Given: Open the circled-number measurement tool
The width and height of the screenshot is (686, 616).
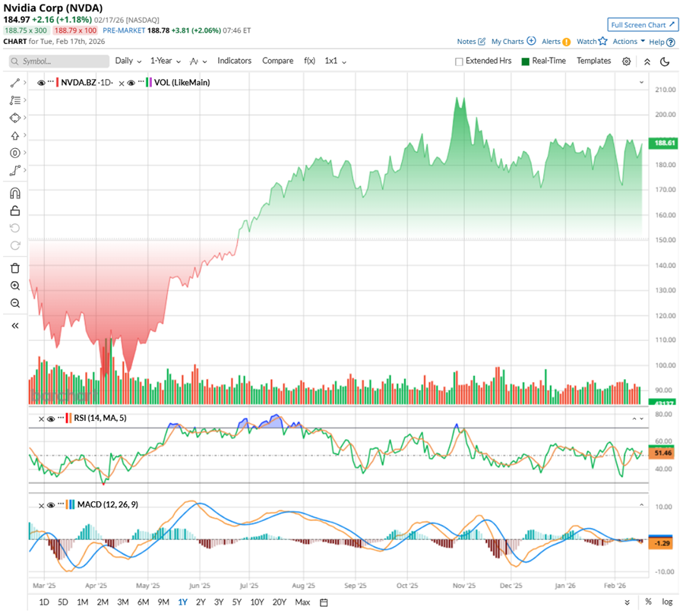Looking at the screenshot, I should (x=15, y=153).
